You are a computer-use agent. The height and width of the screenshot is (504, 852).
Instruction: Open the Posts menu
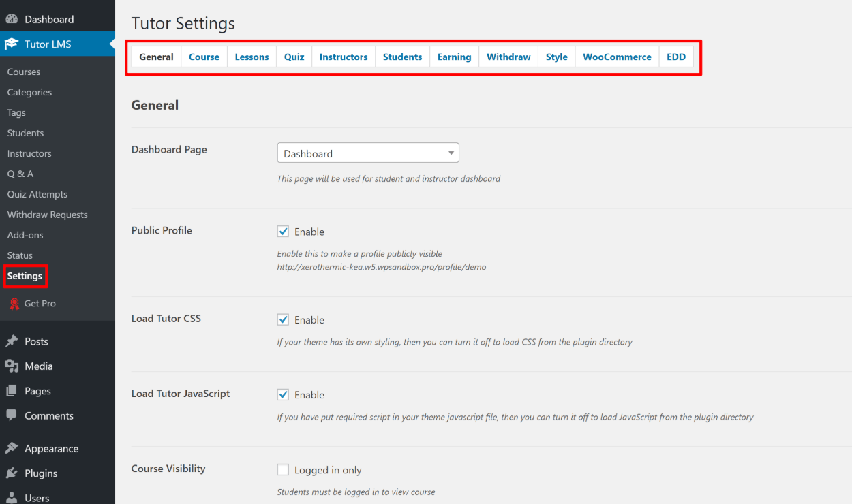pyautogui.click(x=57, y=341)
